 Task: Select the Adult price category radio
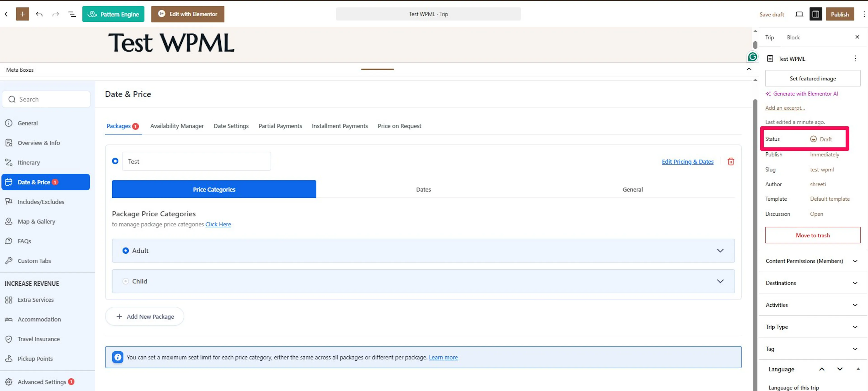125,250
